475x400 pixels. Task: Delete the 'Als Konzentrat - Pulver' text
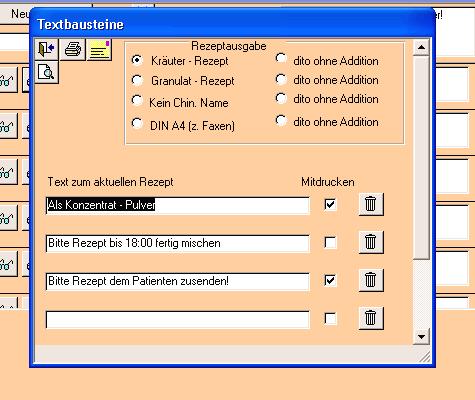point(371,204)
